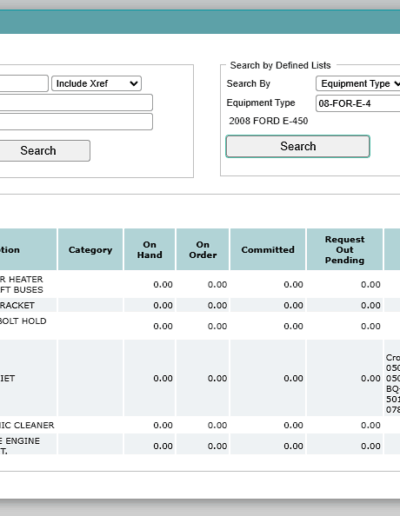
Task: Select the HEATER BUSES row description
Action: [x=22, y=284]
